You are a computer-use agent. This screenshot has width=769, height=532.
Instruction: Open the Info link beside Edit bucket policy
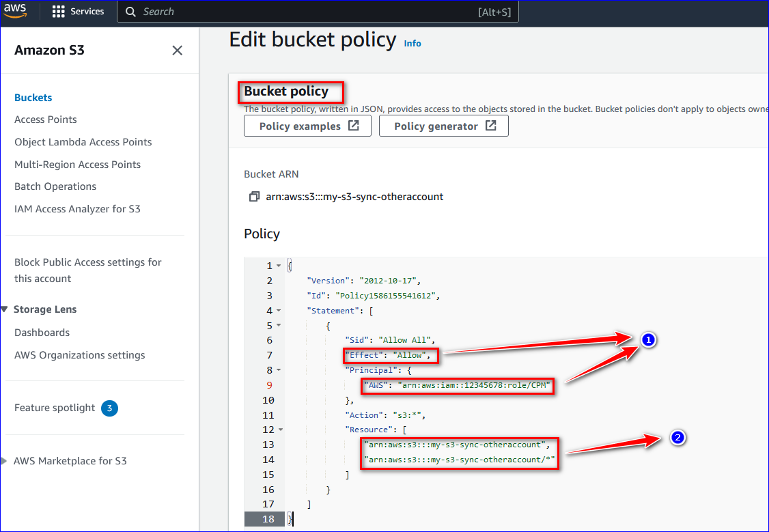point(413,44)
